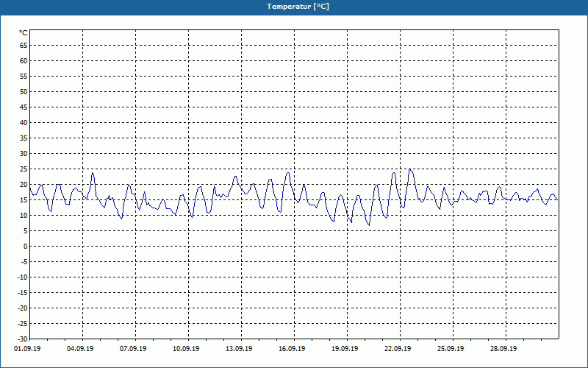Click the °C unit label on axis
This screenshot has width=588, height=368.
click(24, 33)
